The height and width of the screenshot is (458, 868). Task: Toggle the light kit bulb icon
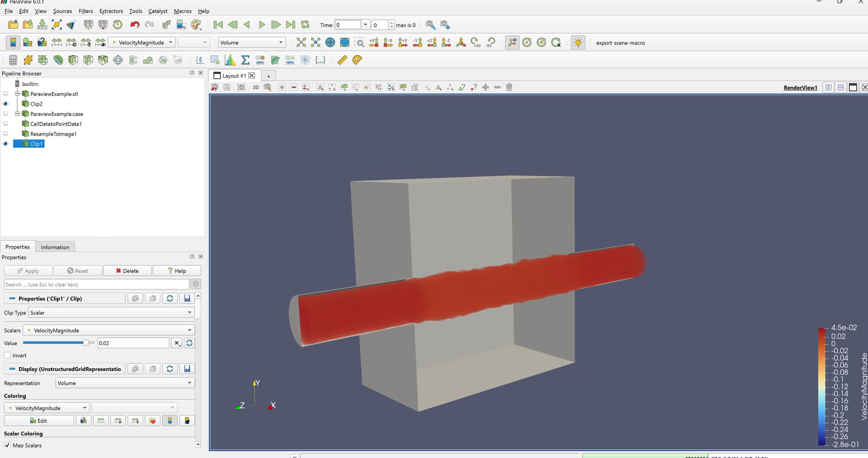tap(578, 42)
